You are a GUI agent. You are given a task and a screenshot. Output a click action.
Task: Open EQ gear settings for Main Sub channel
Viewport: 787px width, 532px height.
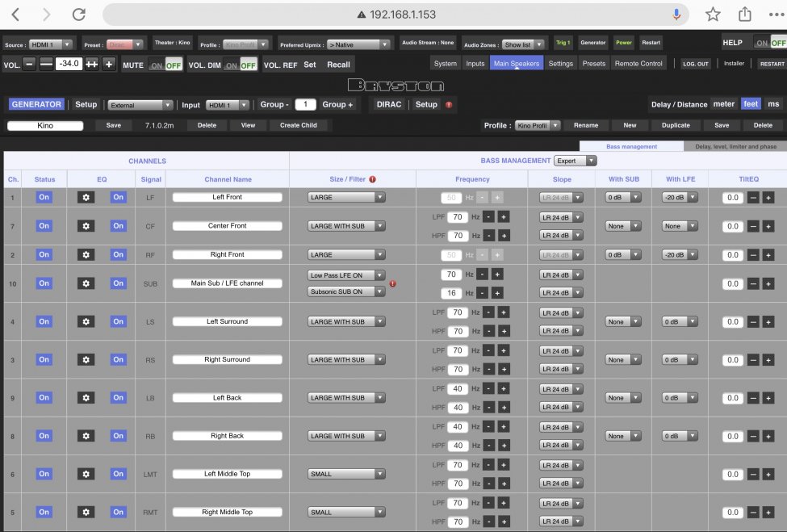coord(86,283)
